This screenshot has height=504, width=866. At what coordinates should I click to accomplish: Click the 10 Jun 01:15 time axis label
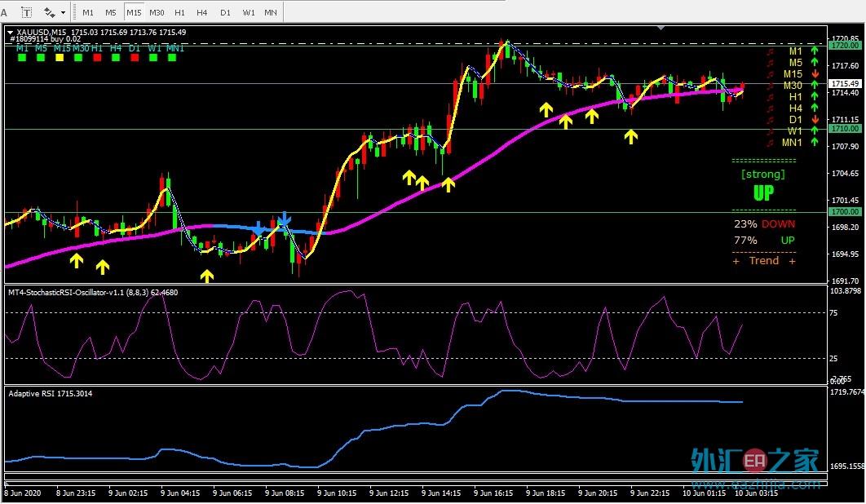pos(705,493)
